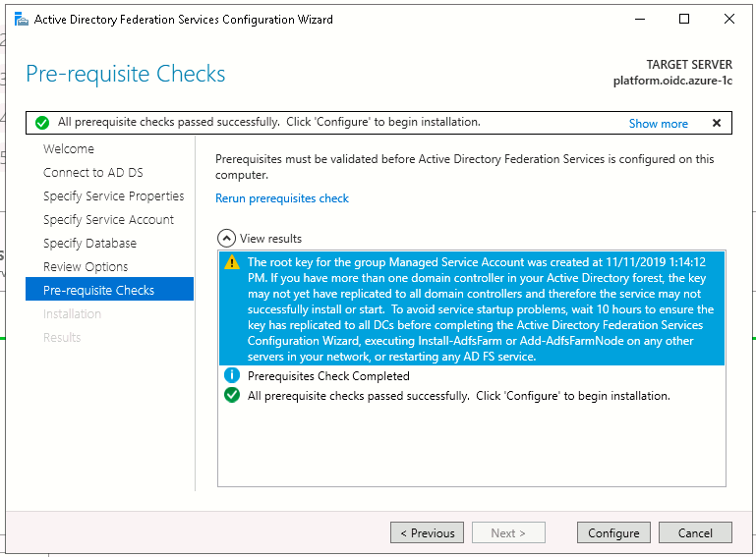Click Rerun prerequisites check link
Screen dimensions: 756x557
tap(282, 198)
